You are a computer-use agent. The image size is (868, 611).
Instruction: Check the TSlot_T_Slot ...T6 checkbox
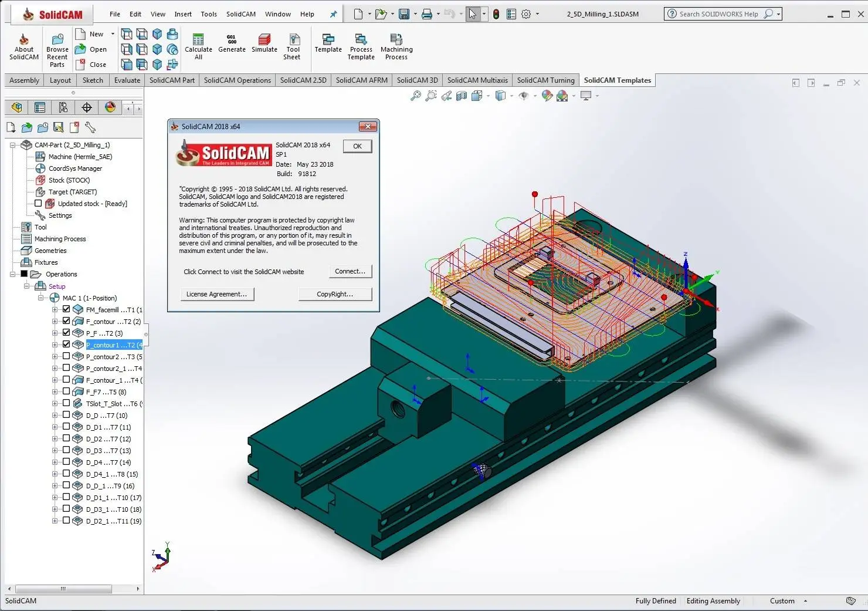coord(66,403)
